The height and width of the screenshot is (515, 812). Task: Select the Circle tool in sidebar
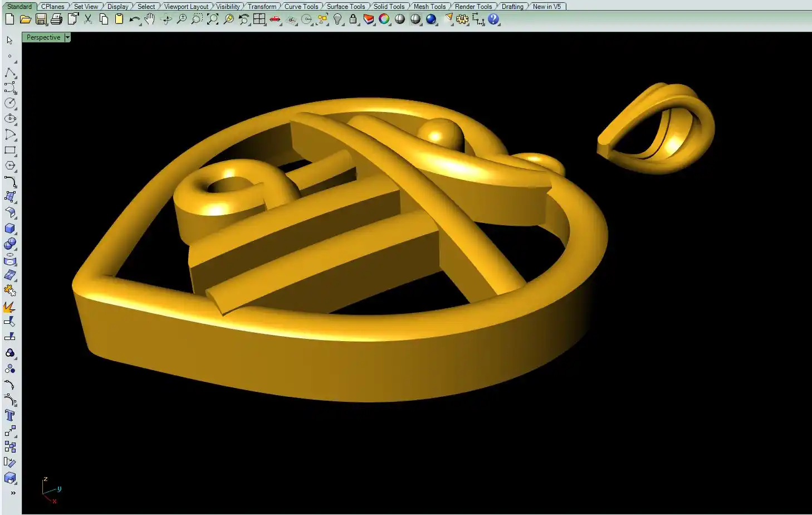[10, 103]
